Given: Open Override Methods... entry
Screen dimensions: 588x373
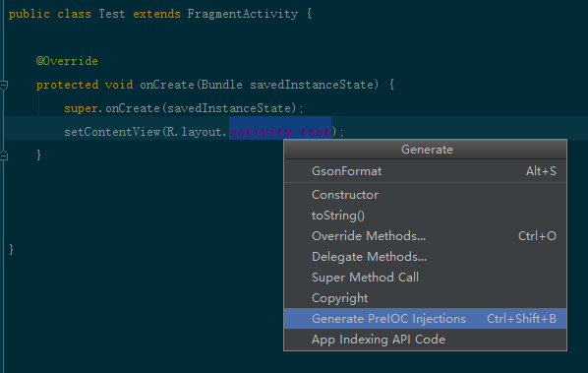Looking at the screenshot, I should pos(425,236).
